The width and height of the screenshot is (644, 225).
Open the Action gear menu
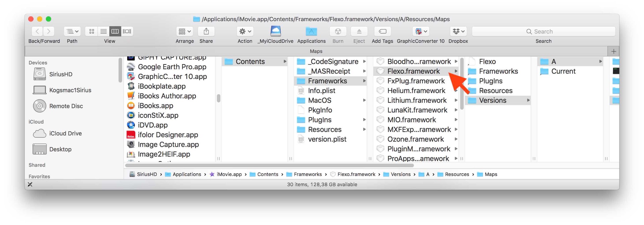click(x=245, y=31)
